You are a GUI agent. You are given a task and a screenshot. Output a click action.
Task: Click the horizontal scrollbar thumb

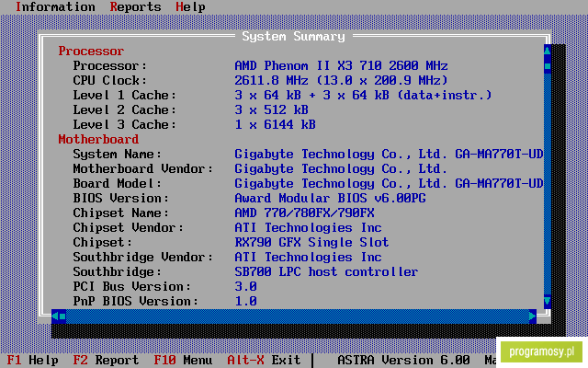click(x=62, y=316)
